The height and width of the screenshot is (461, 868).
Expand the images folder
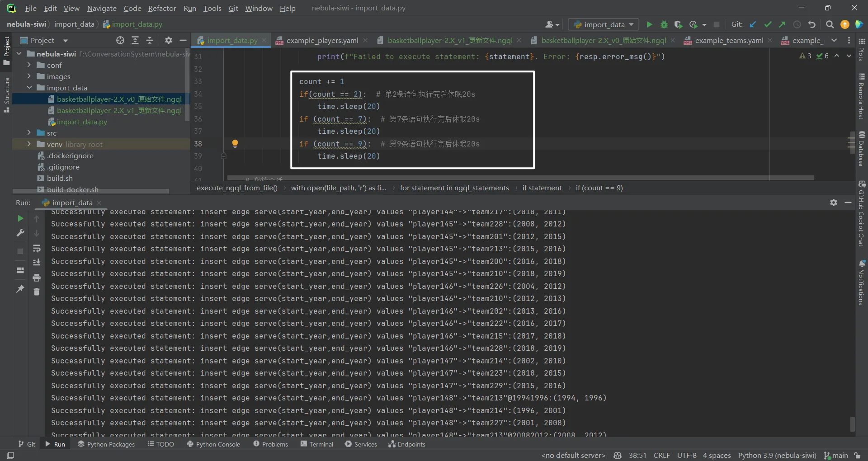point(29,76)
